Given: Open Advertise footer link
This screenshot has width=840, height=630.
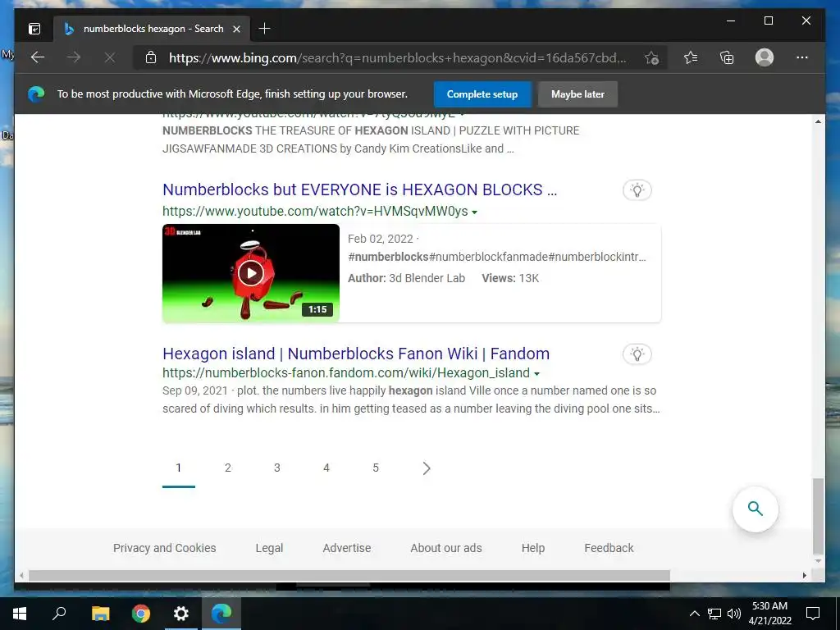Looking at the screenshot, I should 347,548.
